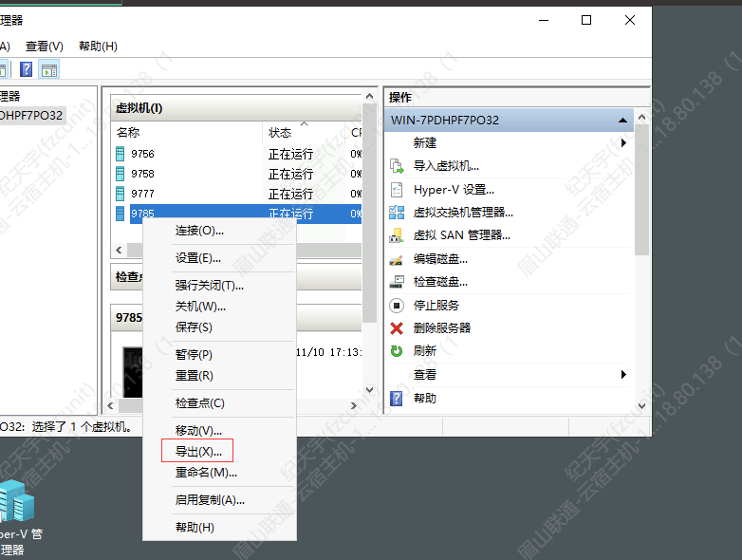Select virtual machine 9756 in the list
The height and width of the screenshot is (560, 742).
tap(142, 154)
